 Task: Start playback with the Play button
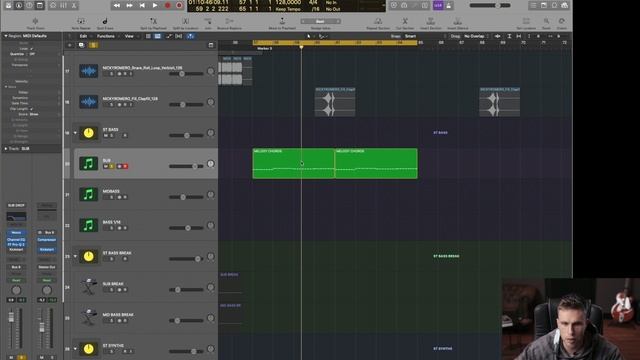click(x=155, y=5)
